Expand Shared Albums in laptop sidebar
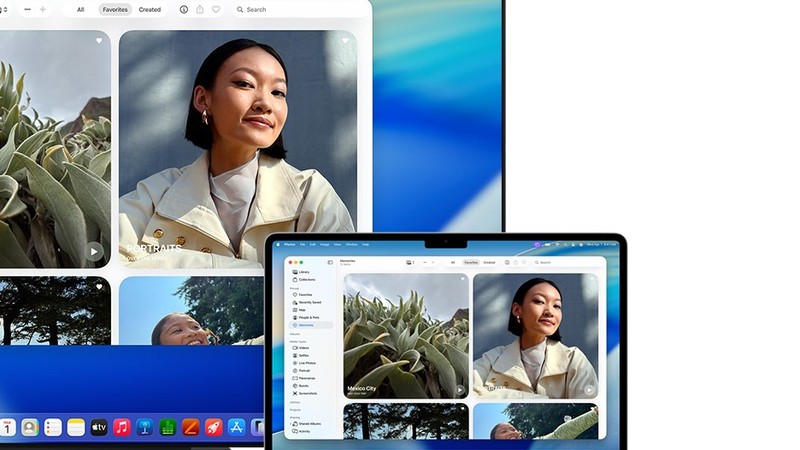 click(x=291, y=424)
